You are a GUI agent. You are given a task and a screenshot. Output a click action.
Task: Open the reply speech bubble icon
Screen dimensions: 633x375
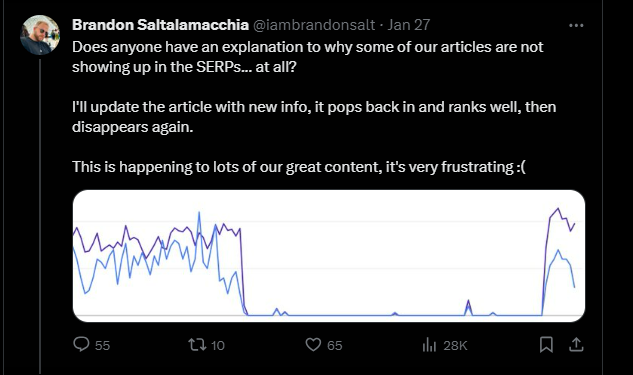point(81,345)
